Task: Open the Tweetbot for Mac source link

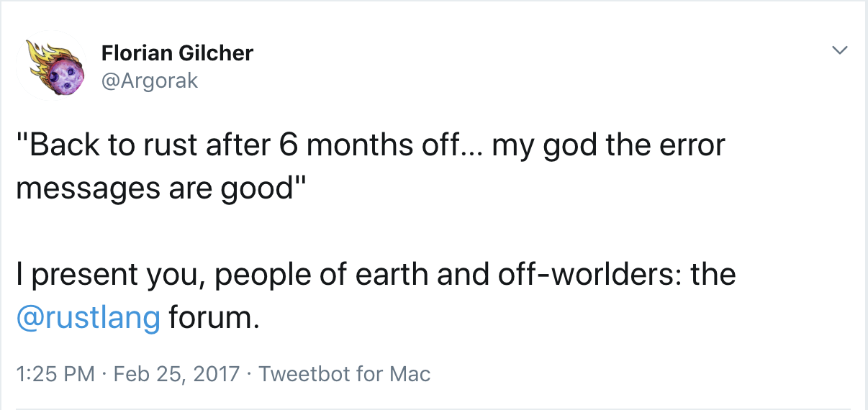Action: [344, 374]
